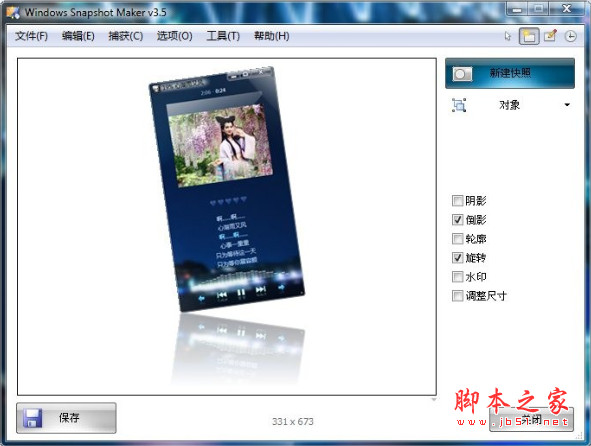Click the clock history toolbar icon
The image size is (591, 446).
(x=571, y=36)
